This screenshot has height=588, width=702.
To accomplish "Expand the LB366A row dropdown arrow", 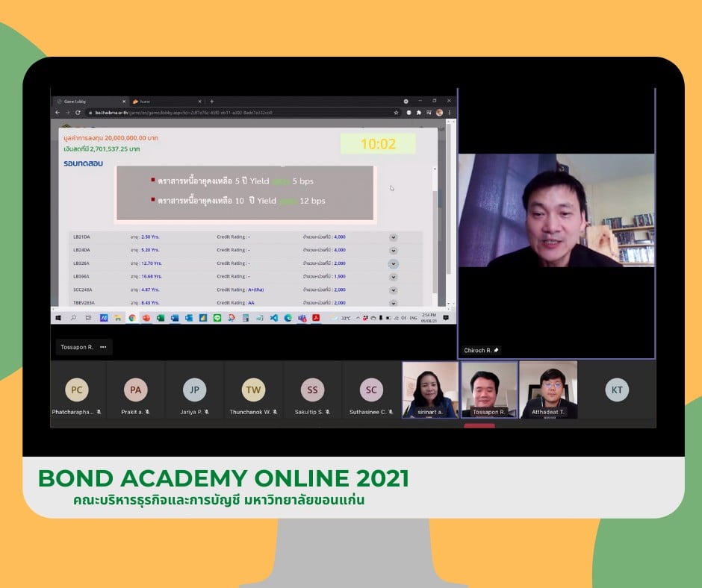I will pyautogui.click(x=393, y=277).
